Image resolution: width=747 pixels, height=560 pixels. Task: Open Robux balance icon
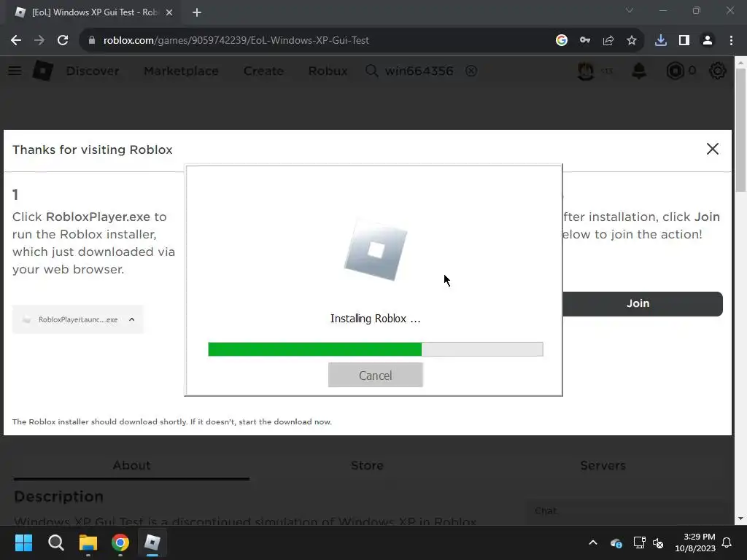click(675, 71)
